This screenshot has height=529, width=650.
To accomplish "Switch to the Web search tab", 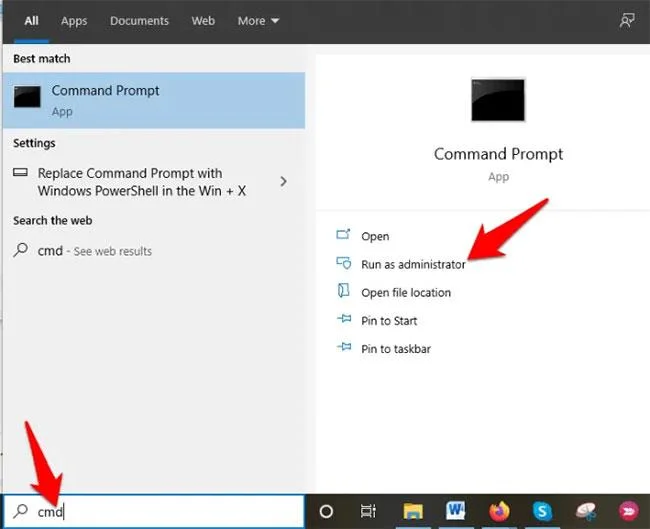I will pyautogui.click(x=203, y=21).
